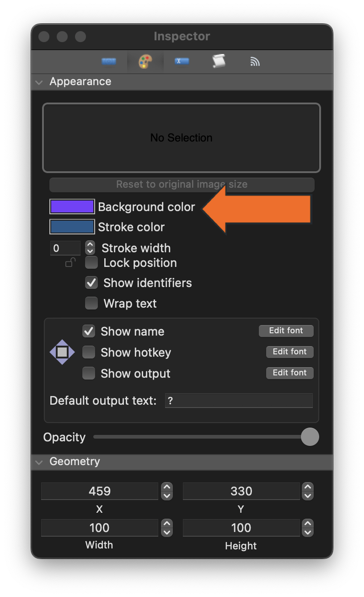Open the variables 'x' toolbar icon

coord(182,61)
